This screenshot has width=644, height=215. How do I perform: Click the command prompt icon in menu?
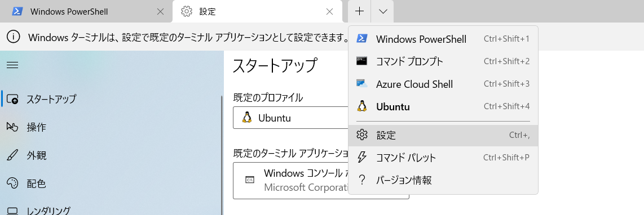point(361,61)
